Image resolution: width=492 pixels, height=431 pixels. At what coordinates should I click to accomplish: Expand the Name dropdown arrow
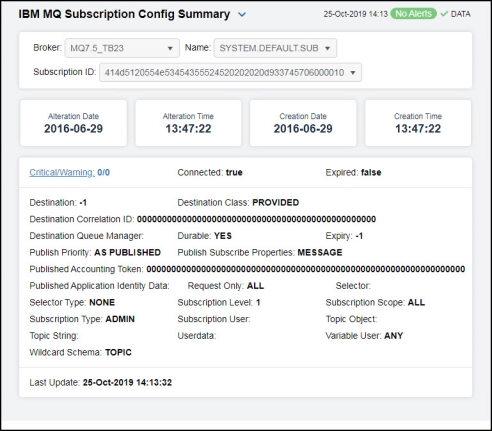pyautogui.click(x=327, y=48)
